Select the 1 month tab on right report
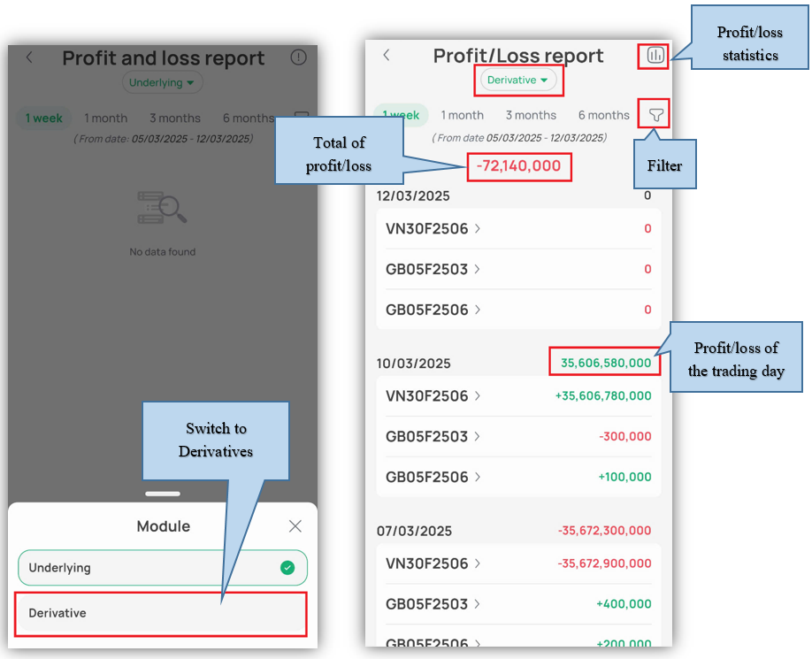This screenshot has height=659, width=812. (x=462, y=115)
